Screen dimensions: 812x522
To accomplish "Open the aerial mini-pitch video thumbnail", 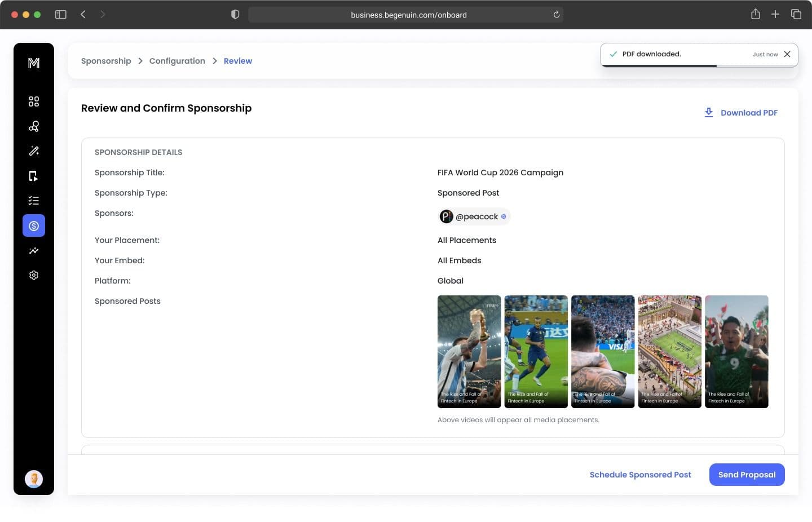I will (x=670, y=352).
